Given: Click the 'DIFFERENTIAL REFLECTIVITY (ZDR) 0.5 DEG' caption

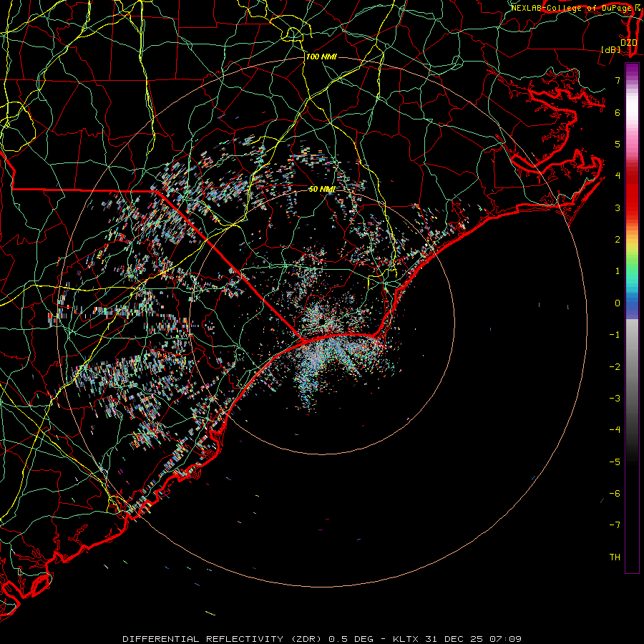Looking at the screenshot, I should 248,639.
